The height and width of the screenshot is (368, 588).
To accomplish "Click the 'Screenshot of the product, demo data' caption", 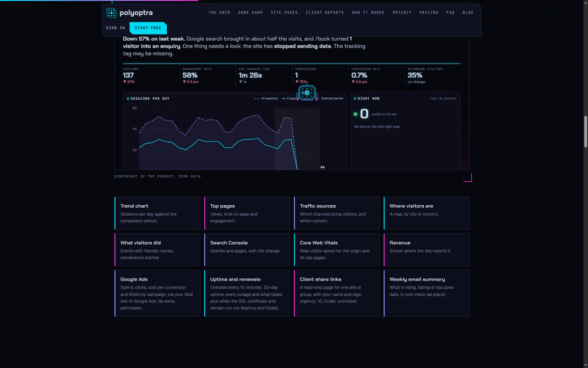I will 158,176.
